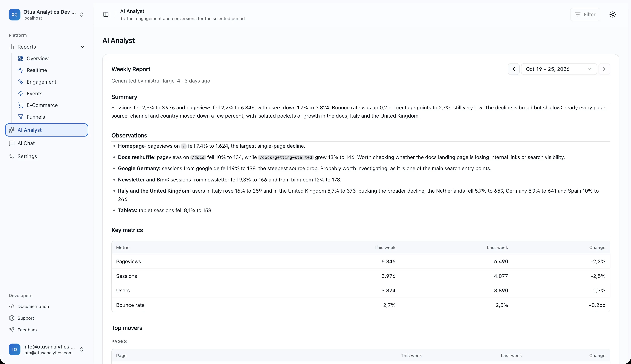Image resolution: width=631 pixels, height=364 pixels.
Task: Click the Engagement cursor-click icon
Action: 21,82
